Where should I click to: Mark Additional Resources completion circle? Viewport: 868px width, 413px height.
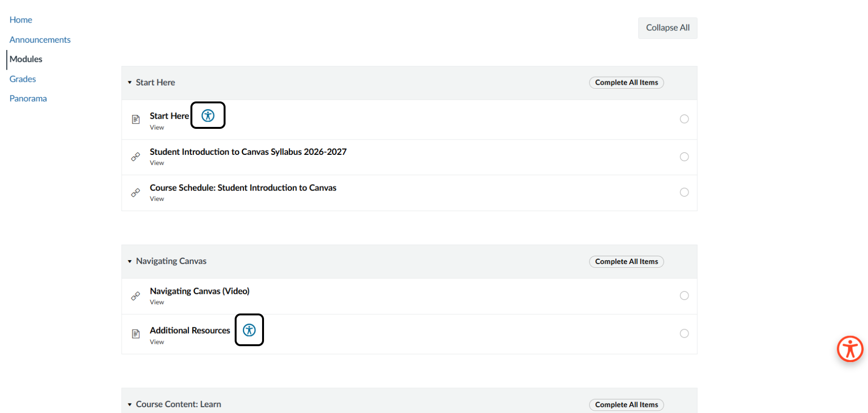coord(684,334)
